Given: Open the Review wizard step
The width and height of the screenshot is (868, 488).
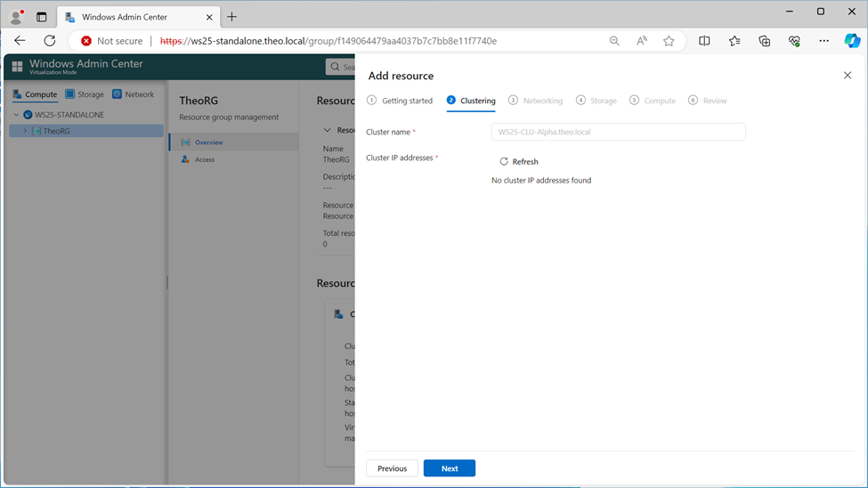Looking at the screenshot, I should tap(708, 101).
